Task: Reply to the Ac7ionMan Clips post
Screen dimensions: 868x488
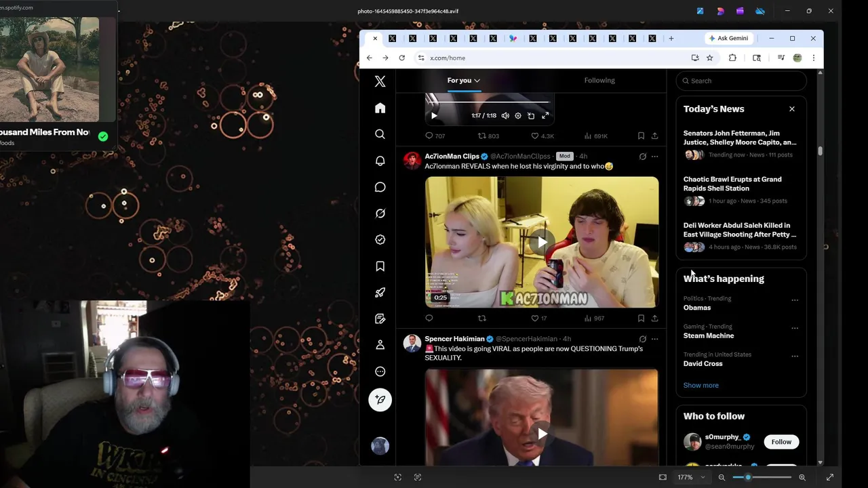Action: (429, 318)
